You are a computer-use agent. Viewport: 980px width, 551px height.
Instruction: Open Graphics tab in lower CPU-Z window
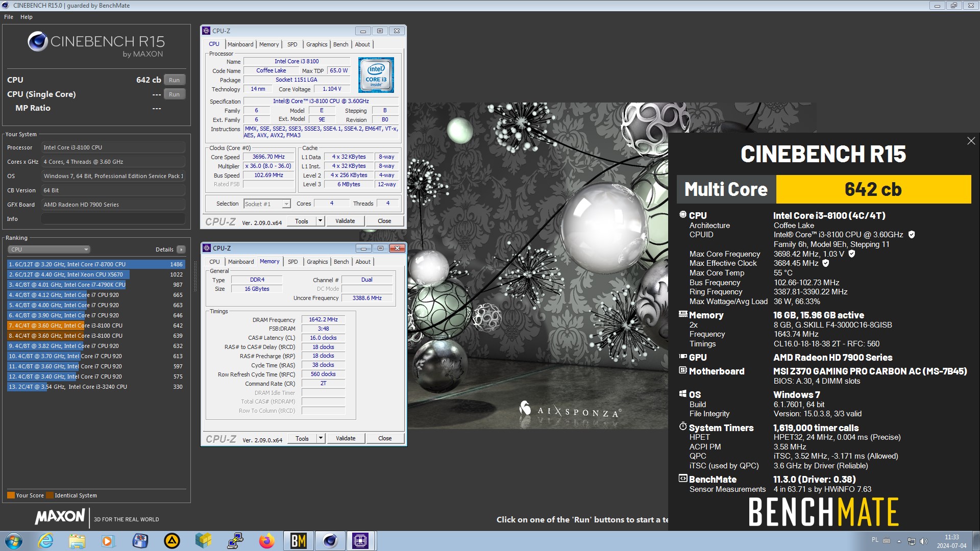click(317, 262)
